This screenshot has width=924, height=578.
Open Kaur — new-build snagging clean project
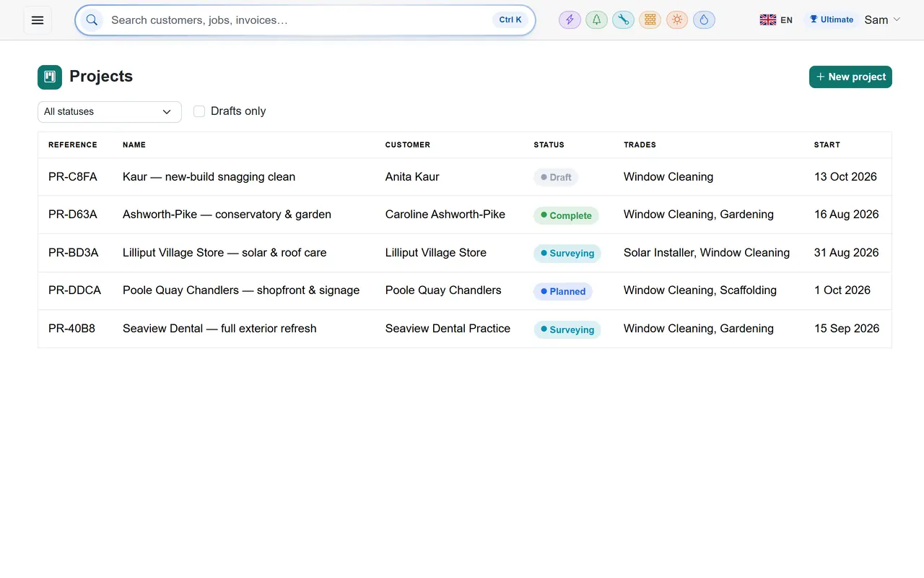point(209,177)
